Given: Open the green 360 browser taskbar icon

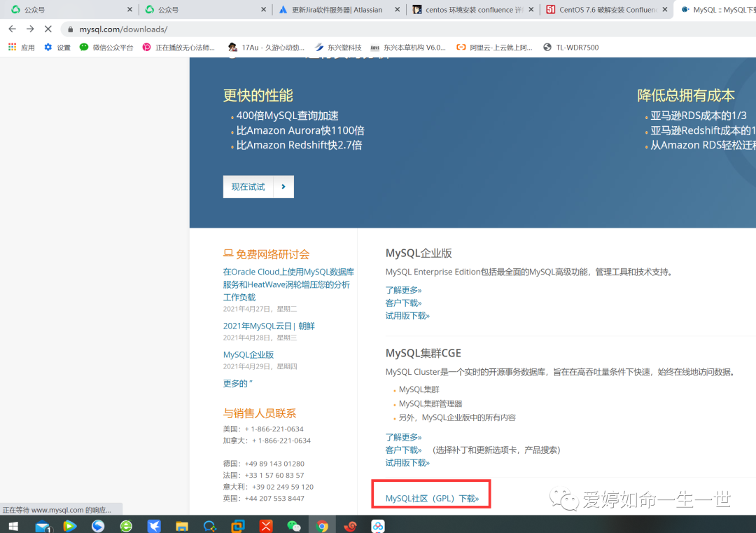Looking at the screenshot, I should pyautogui.click(x=126, y=526).
